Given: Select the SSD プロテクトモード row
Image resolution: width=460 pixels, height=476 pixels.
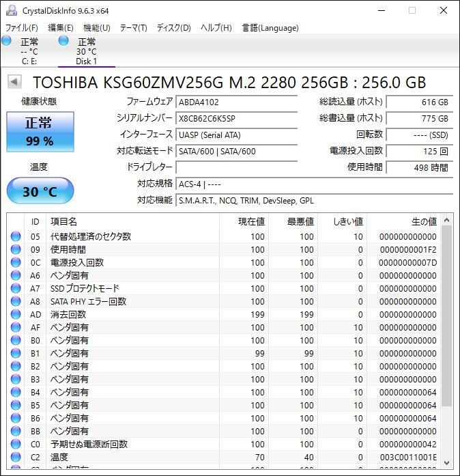Looking at the screenshot, I should [224, 288].
